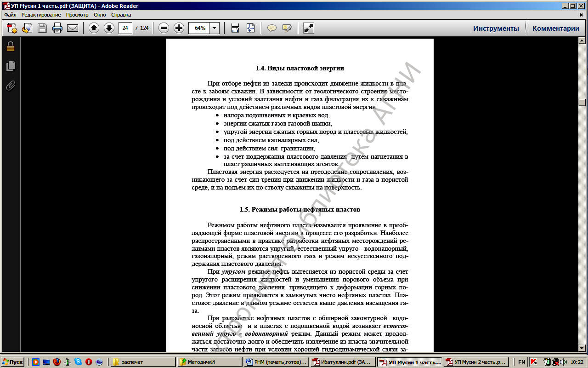
Task: Launch media player quick launch icon
Action: 36,362
